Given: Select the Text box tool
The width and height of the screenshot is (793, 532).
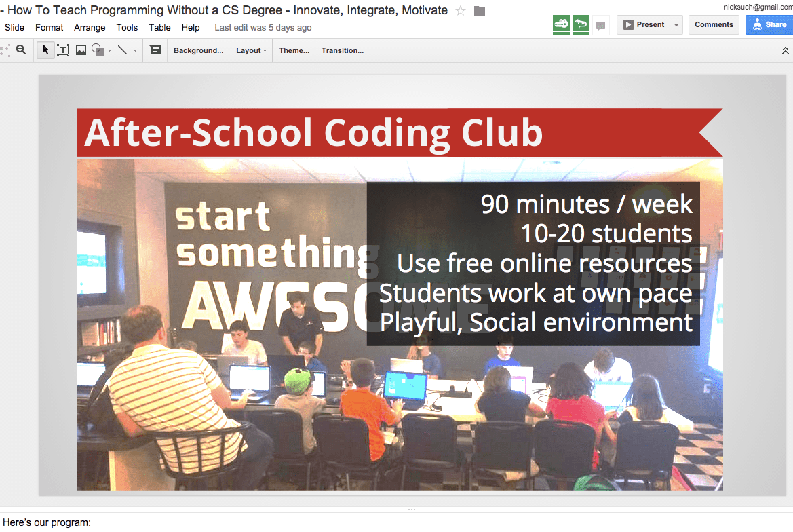Looking at the screenshot, I should point(63,50).
